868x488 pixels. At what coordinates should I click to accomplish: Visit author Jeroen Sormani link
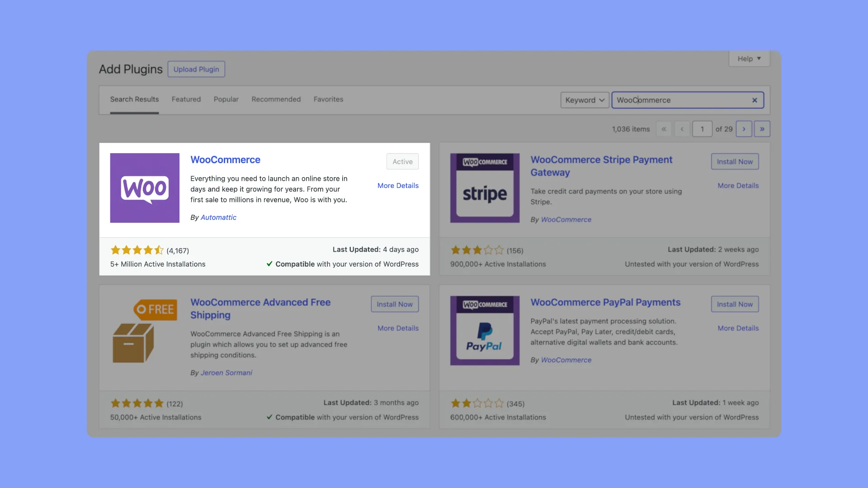pos(226,373)
